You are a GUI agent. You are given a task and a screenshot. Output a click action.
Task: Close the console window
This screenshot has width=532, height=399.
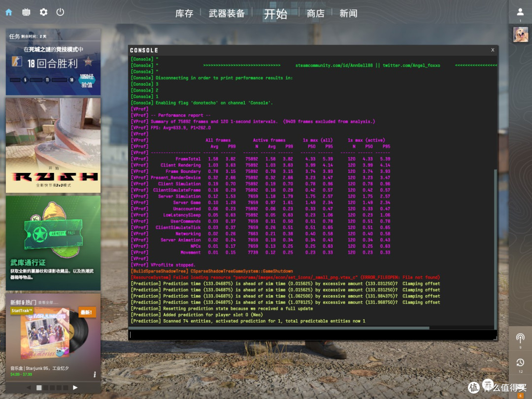[x=493, y=50]
